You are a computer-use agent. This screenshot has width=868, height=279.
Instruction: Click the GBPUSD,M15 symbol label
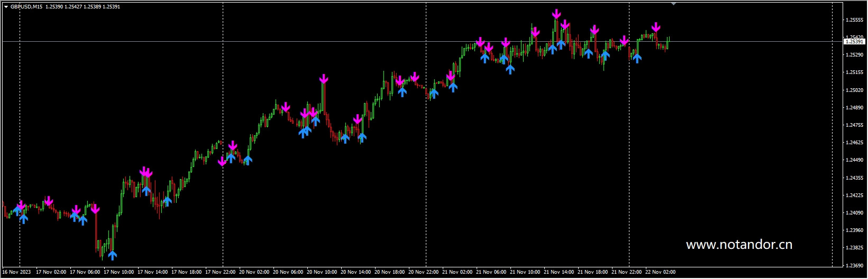click(26, 7)
